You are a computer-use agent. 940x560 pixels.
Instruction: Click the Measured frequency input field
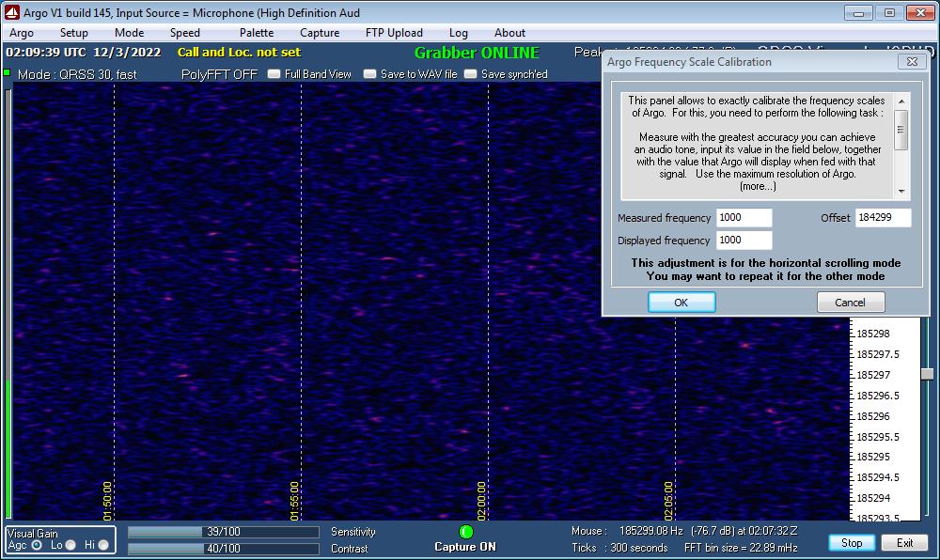coord(744,217)
